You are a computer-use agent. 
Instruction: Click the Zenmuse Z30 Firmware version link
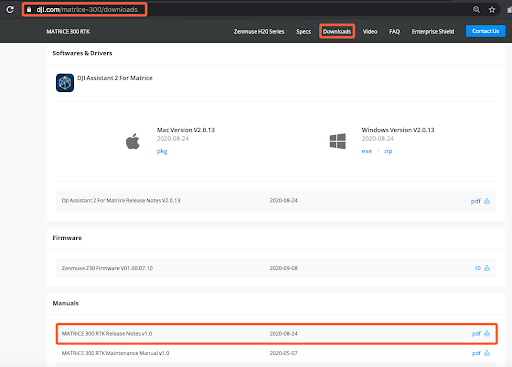coord(478,268)
